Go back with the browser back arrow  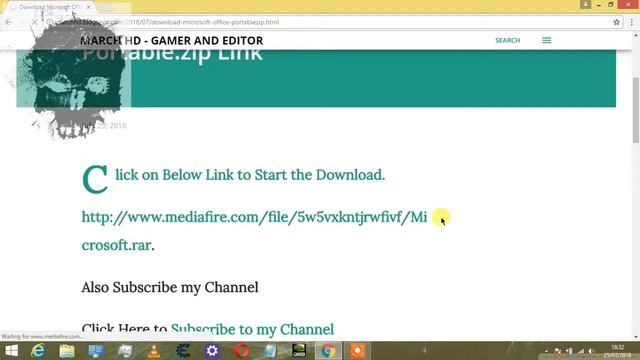pyautogui.click(x=9, y=22)
